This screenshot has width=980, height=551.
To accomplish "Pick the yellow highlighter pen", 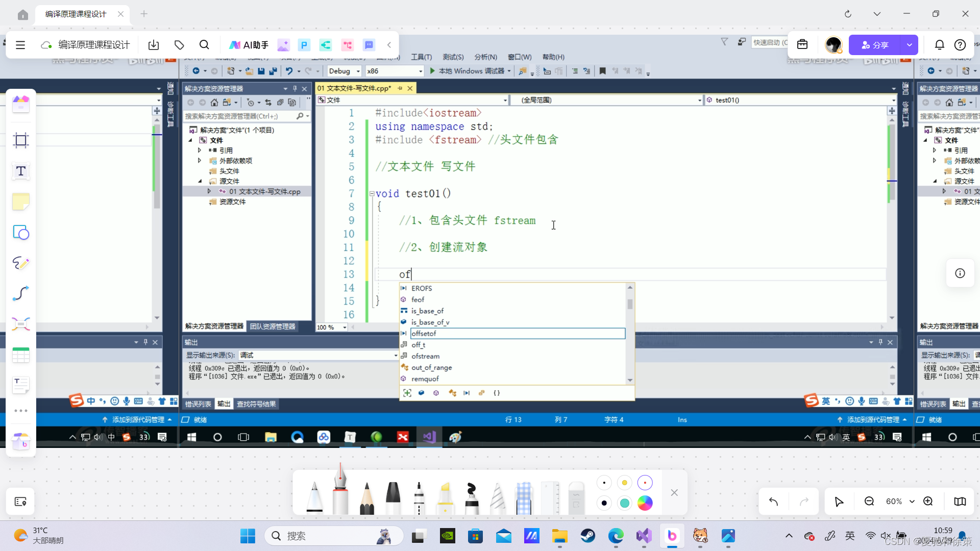I will 445,497.
